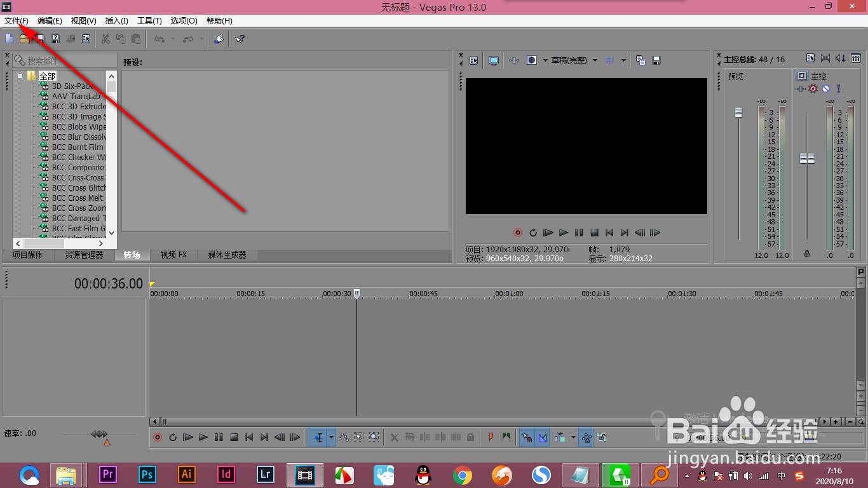This screenshot has width=868, height=488.
Task: Click the external monitor preview icon
Action: pos(494,60)
